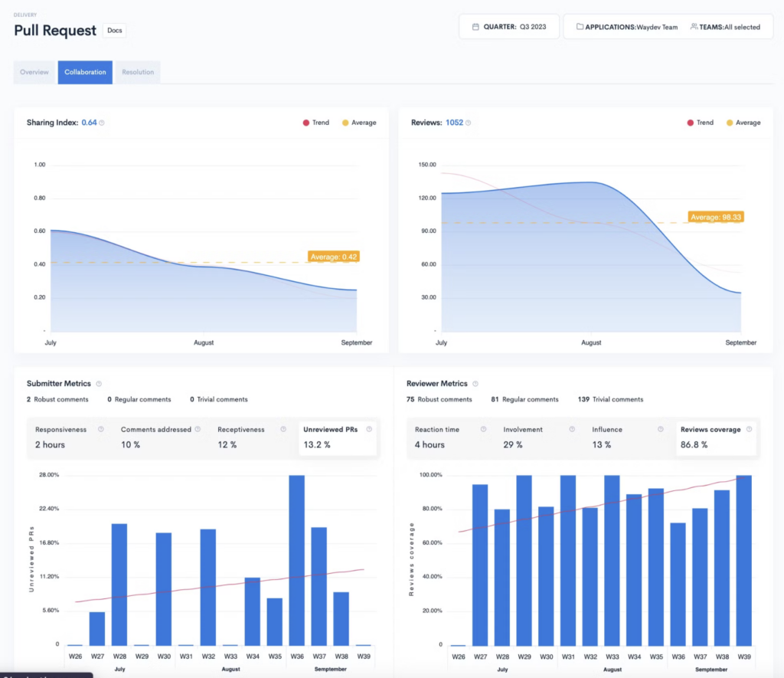Click the W36 bar in Unreviewed PRs chart
Screen dimensions: 784x678
click(x=297, y=560)
